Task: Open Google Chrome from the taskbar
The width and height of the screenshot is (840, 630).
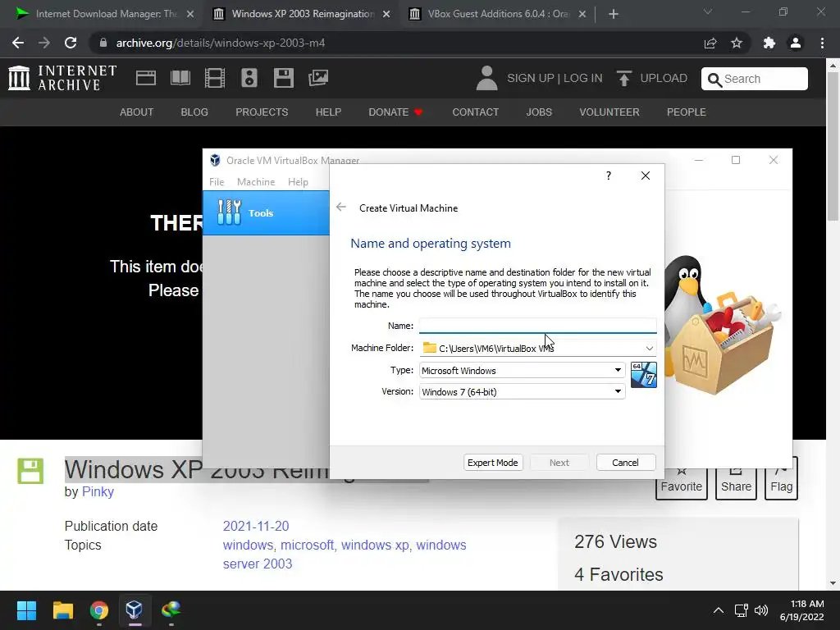Action: [98, 610]
